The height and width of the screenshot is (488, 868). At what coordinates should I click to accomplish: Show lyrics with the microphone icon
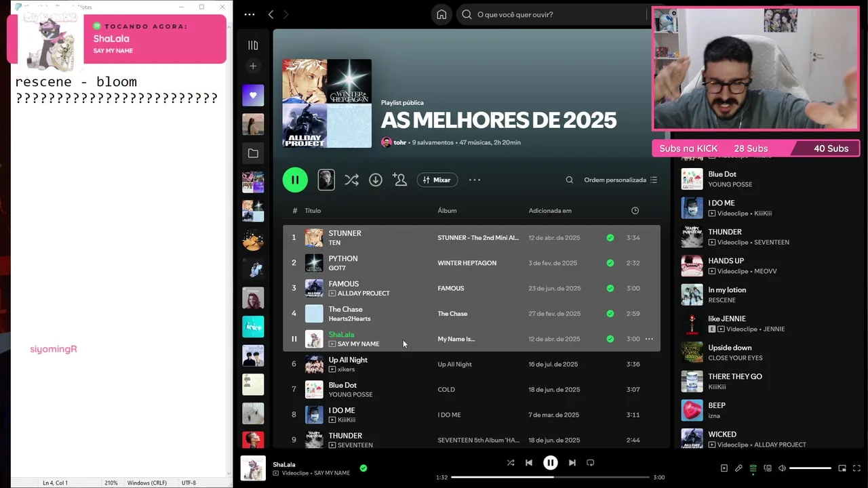738,468
